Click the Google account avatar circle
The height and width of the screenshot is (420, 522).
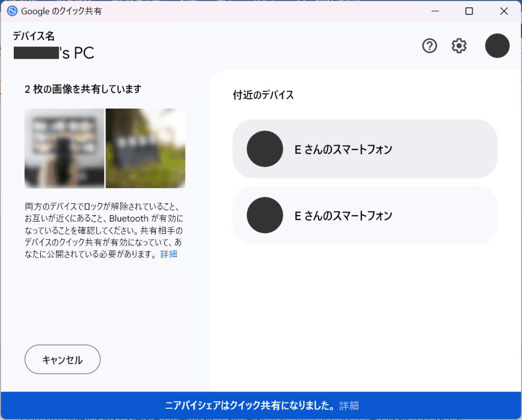click(497, 45)
